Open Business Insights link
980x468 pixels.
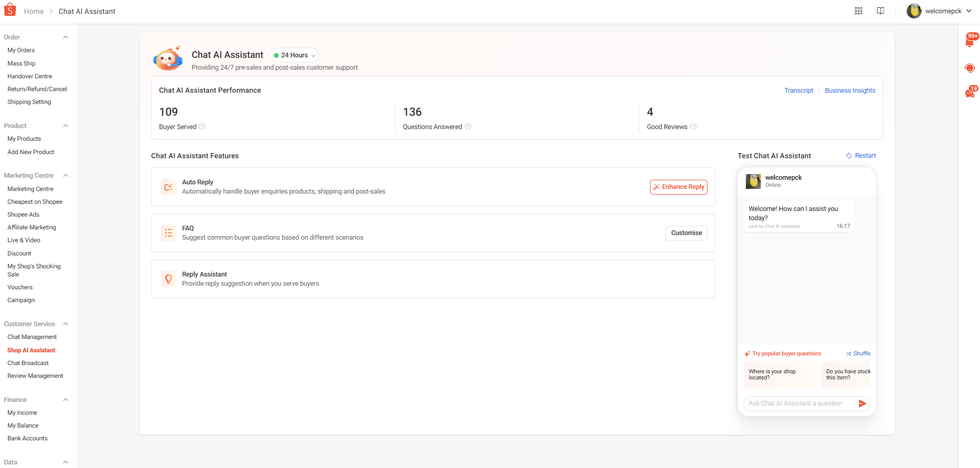(x=850, y=91)
